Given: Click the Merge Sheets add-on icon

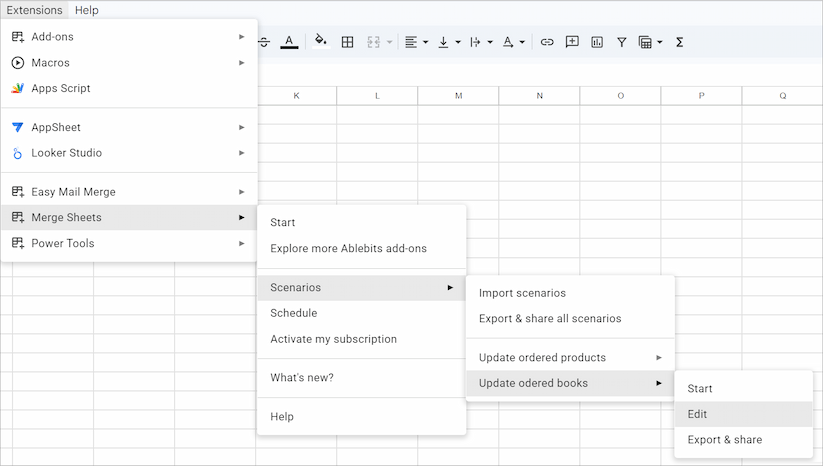Looking at the screenshot, I should pos(18,217).
